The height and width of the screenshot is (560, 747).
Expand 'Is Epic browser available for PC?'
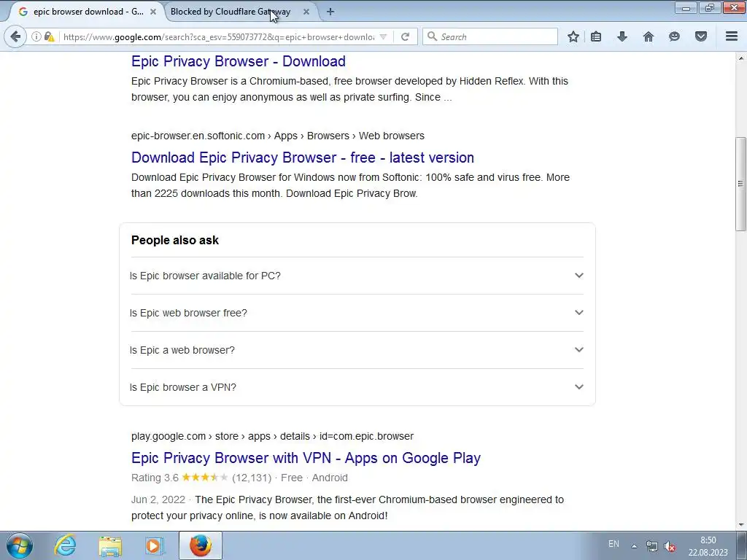357,276
